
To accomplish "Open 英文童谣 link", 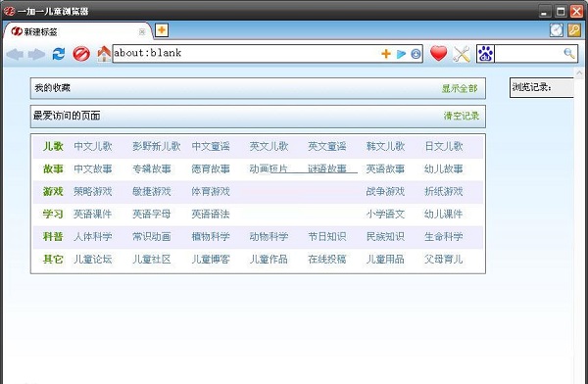I will (327, 146).
